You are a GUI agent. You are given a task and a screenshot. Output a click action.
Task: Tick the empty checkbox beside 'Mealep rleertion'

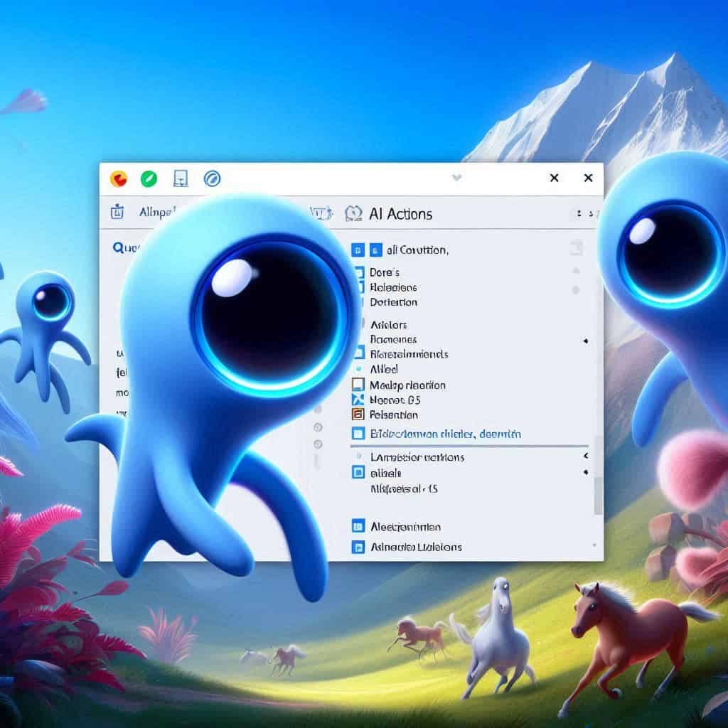[358, 385]
